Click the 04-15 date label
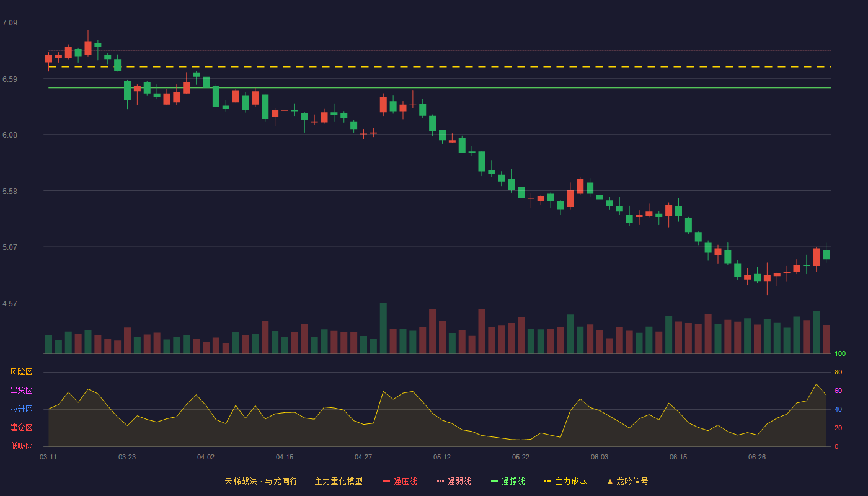Image resolution: width=868 pixels, height=496 pixels. [x=285, y=457]
